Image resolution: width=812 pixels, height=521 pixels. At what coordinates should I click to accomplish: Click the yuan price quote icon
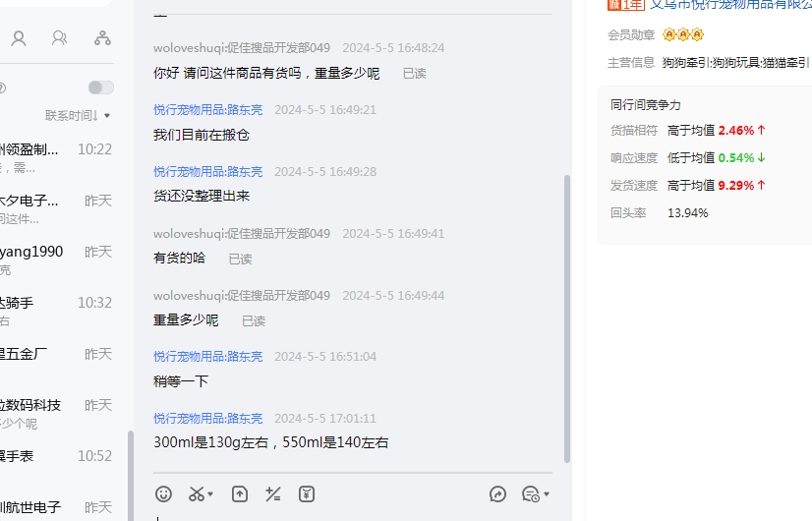(x=307, y=494)
